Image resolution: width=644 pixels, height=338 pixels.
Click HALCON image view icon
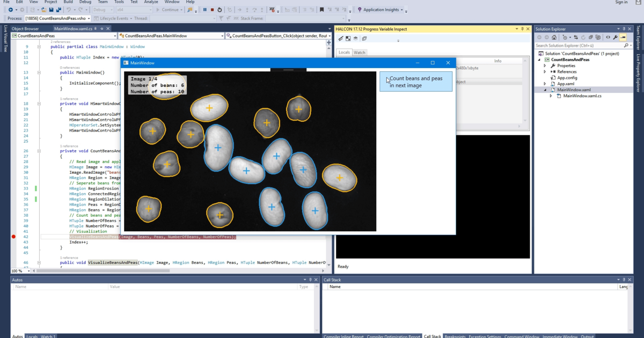pyautogui.click(x=348, y=39)
